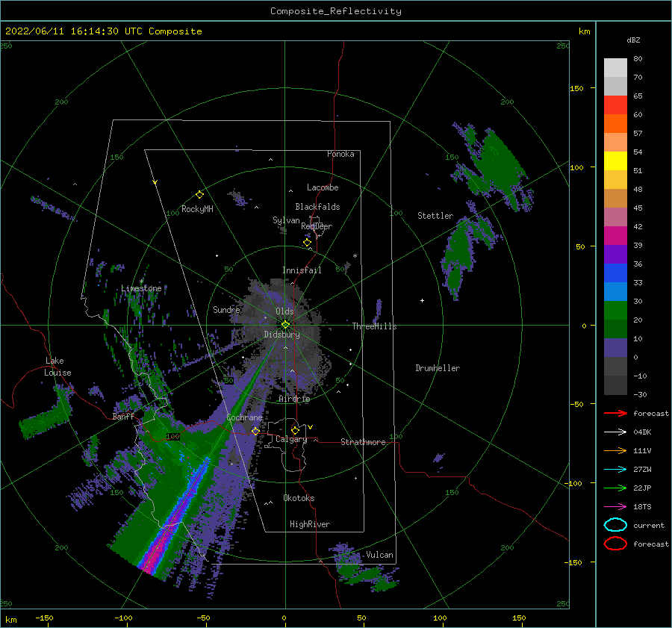Select the yellow diamond marker below RedDeer
This screenshot has height=628, width=672.
308,243
